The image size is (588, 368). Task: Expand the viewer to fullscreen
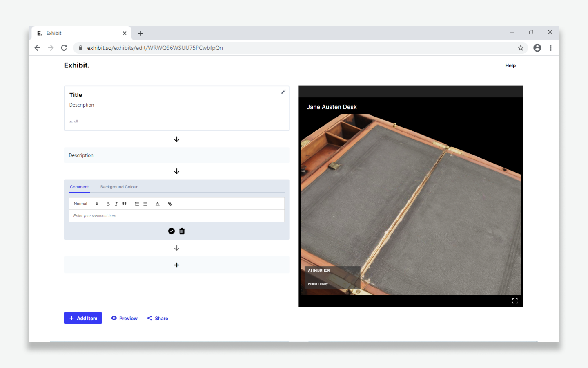pos(514,301)
